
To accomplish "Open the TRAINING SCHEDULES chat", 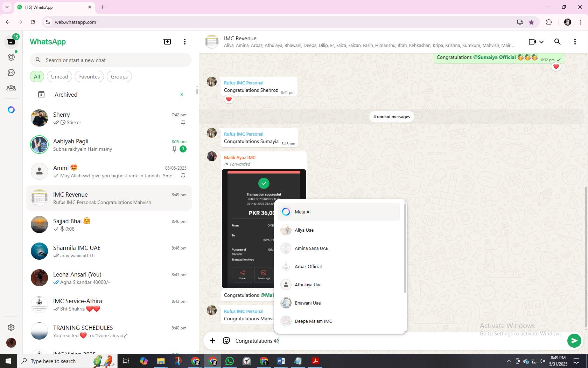I will [109, 331].
